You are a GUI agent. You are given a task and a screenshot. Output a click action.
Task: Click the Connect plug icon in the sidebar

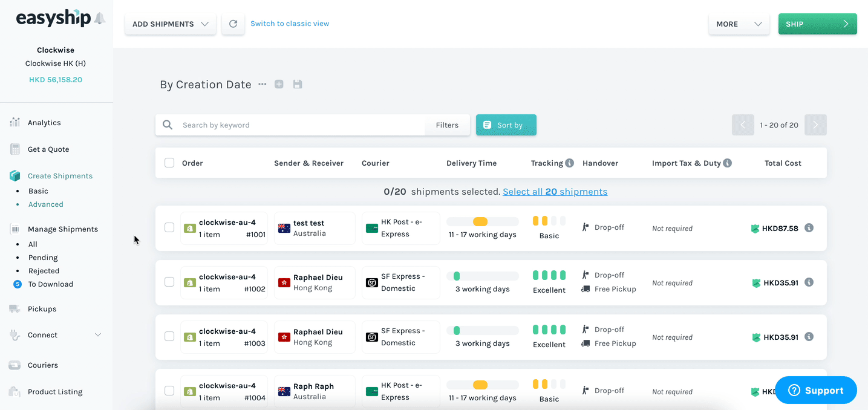click(x=15, y=334)
